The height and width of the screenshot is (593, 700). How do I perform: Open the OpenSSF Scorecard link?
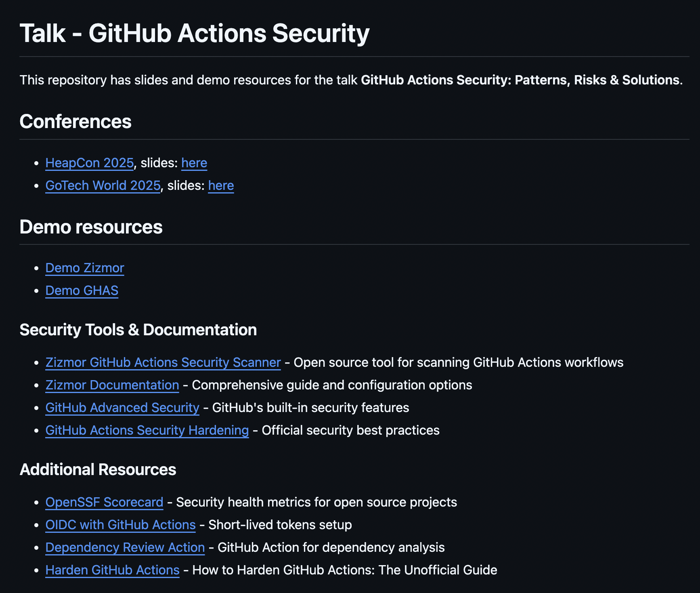pos(104,502)
